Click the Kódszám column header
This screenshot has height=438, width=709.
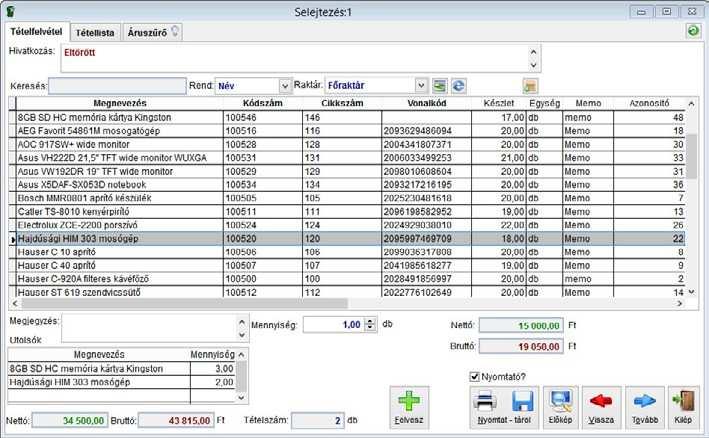[x=263, y=103]
